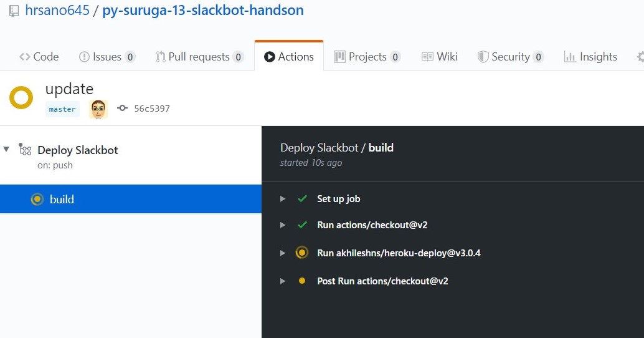Click the Security count badge
This screenshot has width=644, height=338.
[x=539, y=57]
